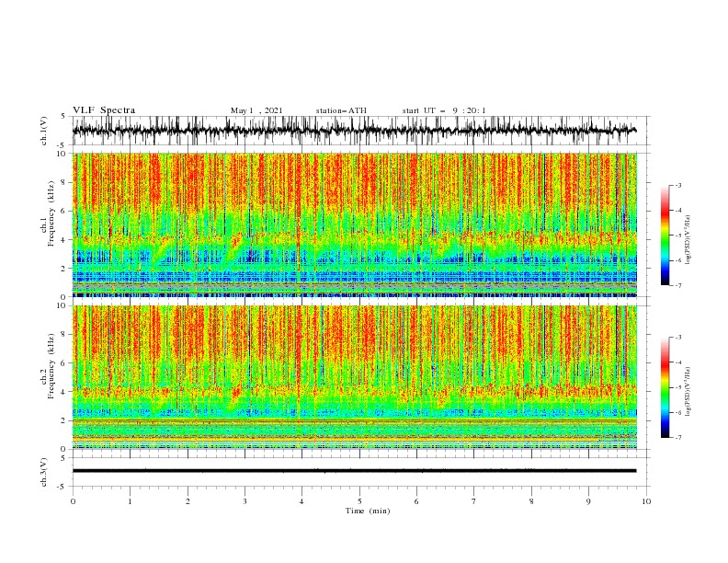The image size is (728, 563).
Task: Click the upper ch.1 PSD color bar
Action: click(x=665, y=236)
